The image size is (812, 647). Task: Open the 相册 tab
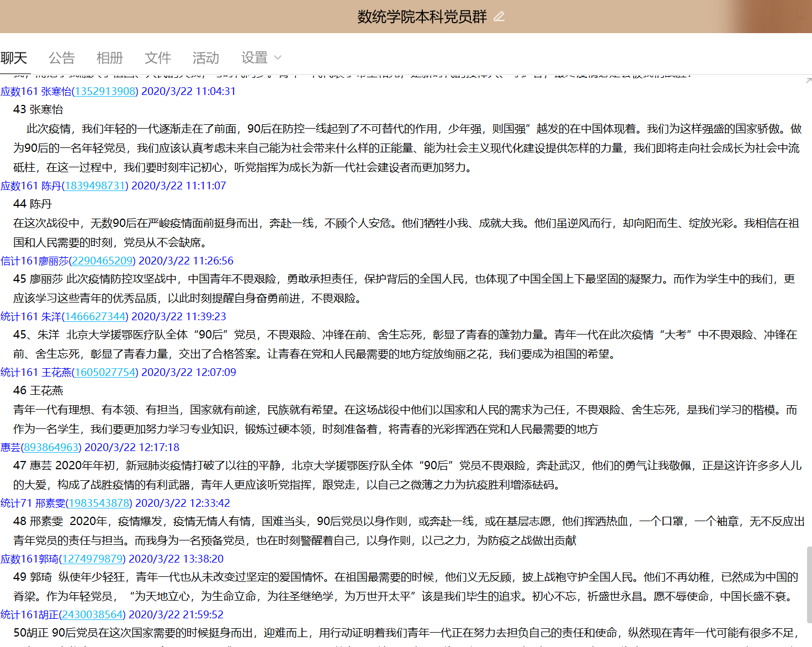tap(109, 58)
